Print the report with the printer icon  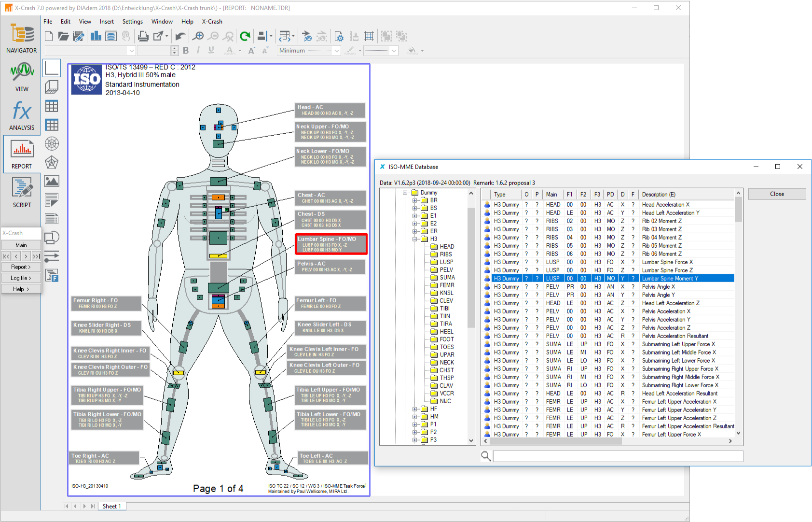(143, 36)
